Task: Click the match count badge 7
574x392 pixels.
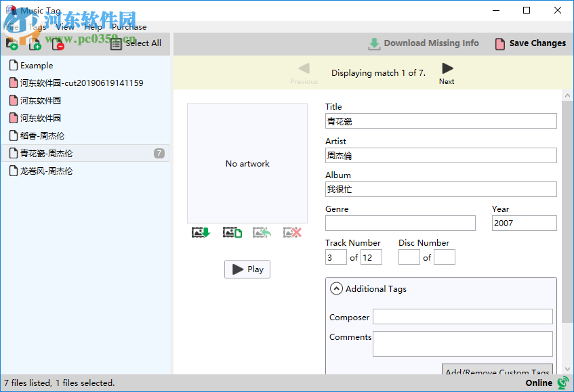Action: (159, 153)
